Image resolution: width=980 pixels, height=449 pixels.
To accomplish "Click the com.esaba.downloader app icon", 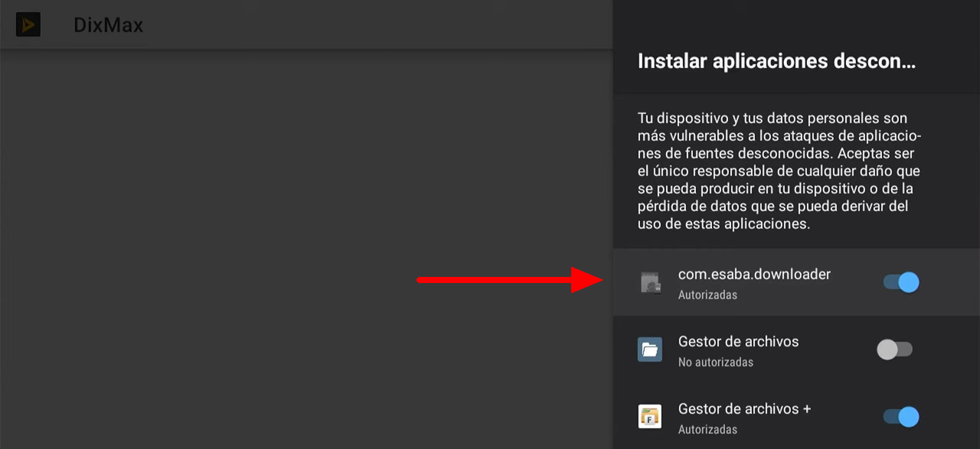I will (x=650, y=283).
